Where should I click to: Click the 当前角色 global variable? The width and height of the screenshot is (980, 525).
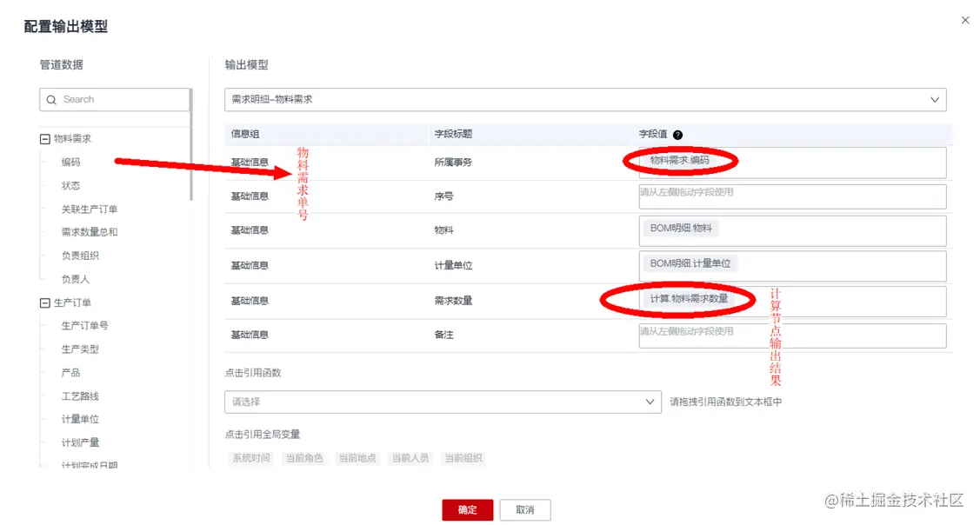click(304, 458)
